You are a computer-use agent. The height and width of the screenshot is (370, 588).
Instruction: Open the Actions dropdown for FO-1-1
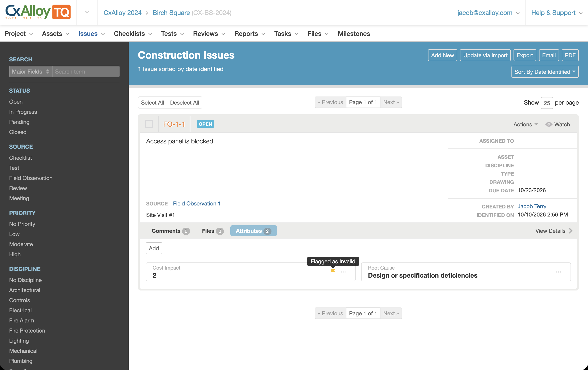click(525, 125)
